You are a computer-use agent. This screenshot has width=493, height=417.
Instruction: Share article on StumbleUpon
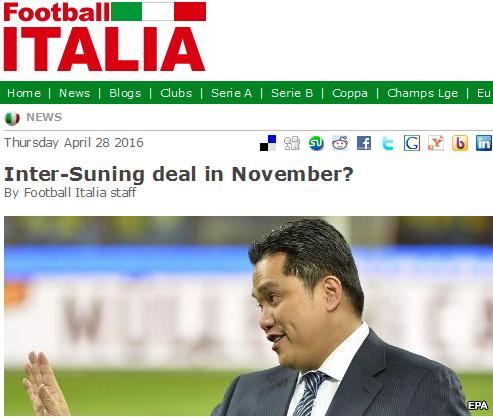point(316,143)
